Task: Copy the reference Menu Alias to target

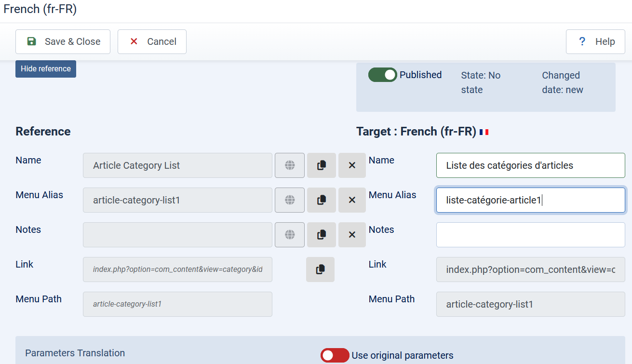Action: tap(321, 200)
